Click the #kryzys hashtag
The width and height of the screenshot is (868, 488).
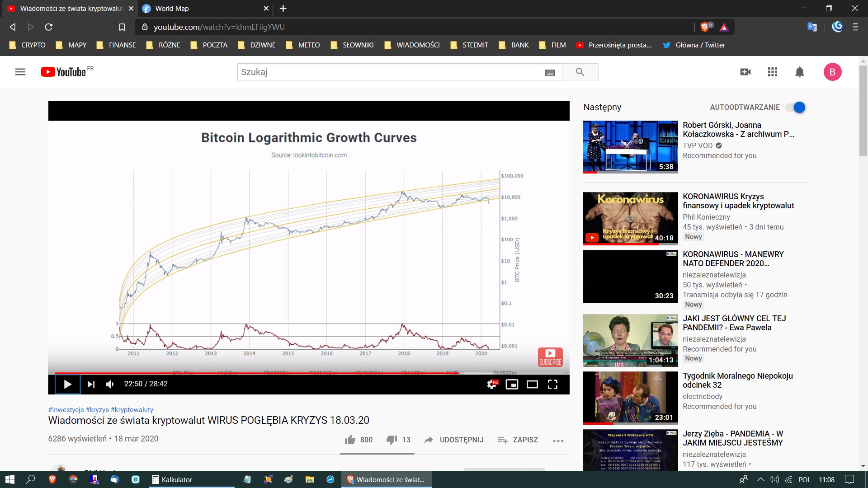pyautogui.click(x=97, y=409)
